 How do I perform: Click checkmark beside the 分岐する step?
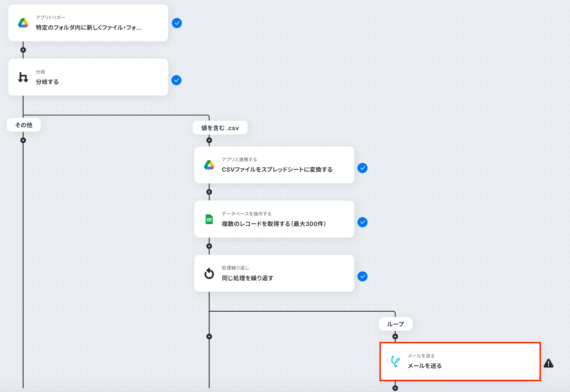[x=176, y=80]
